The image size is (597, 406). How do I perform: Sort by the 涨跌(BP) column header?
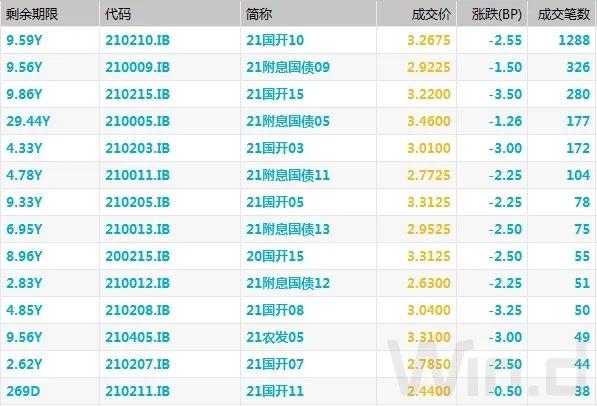click(x=496, y=14)
